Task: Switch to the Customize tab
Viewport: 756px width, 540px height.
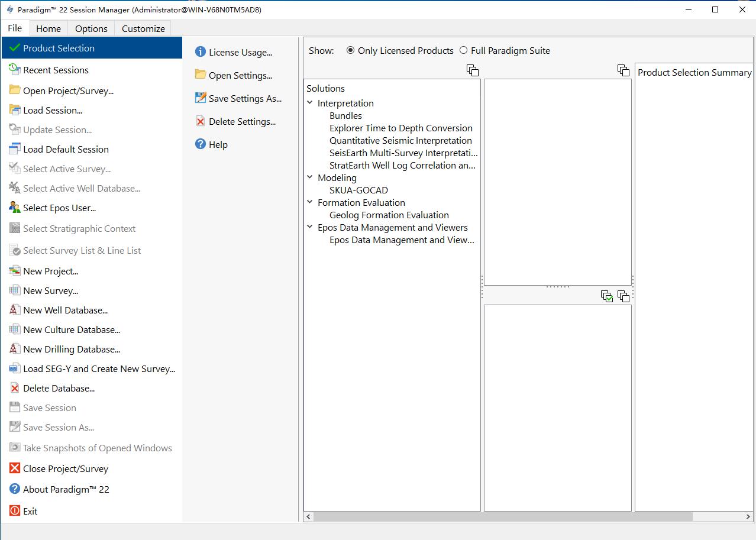Action: 143,28
